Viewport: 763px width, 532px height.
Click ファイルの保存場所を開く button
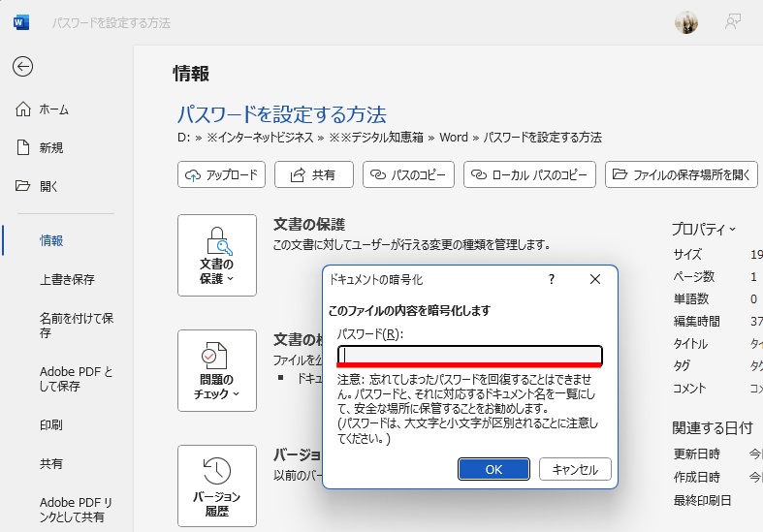click(682, 174)
